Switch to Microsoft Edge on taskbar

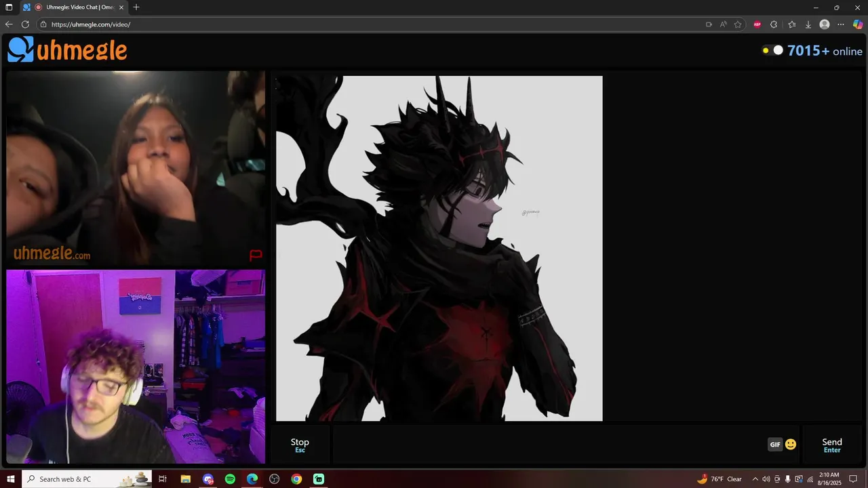252,479
